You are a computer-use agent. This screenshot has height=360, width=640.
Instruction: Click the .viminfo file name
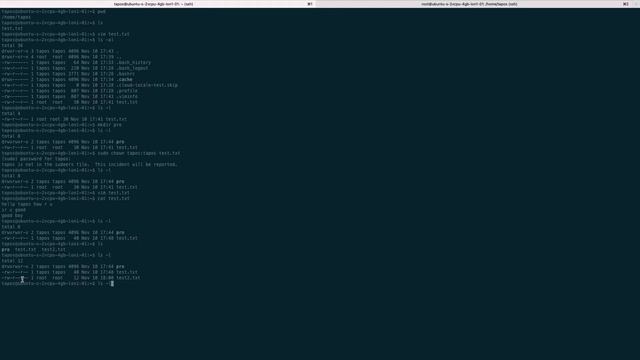[x=127, y=97]
